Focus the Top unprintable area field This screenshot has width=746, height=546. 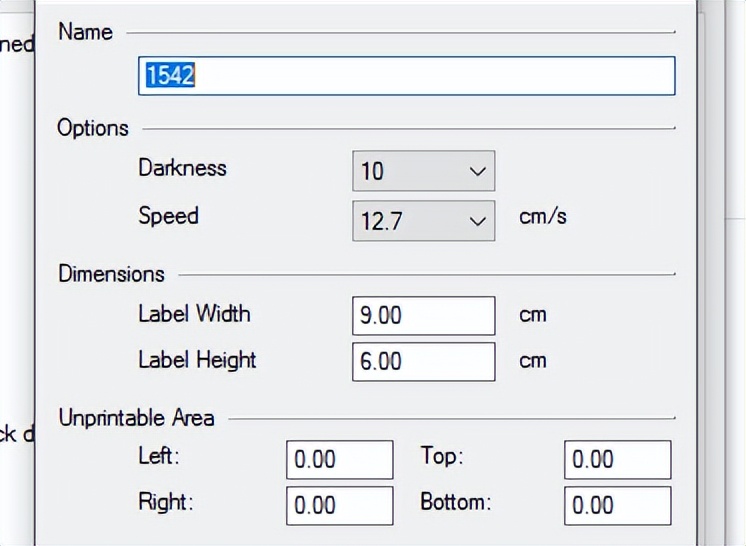point(617,460)
